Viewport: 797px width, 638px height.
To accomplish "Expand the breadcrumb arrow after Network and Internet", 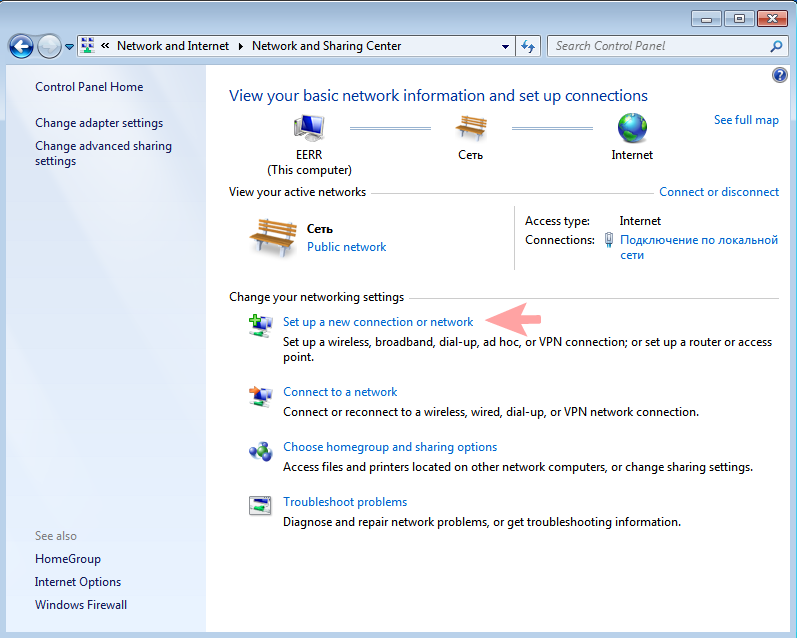I will click(240, 46).
